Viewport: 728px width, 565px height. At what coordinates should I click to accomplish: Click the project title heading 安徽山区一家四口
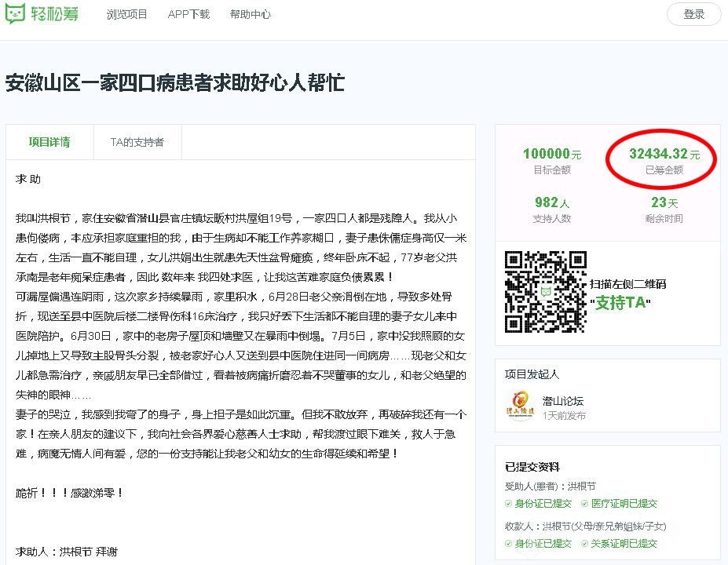pyautogui.click(x=175, y=83)
